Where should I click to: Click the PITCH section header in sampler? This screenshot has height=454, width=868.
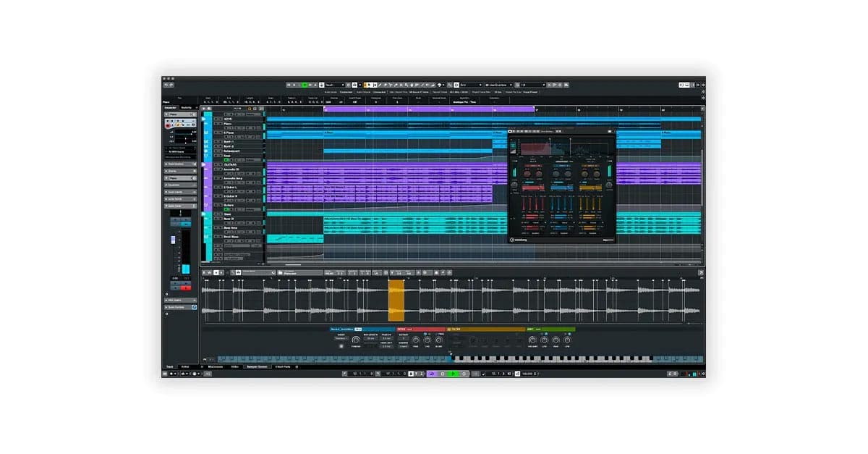tap(421, 329)
